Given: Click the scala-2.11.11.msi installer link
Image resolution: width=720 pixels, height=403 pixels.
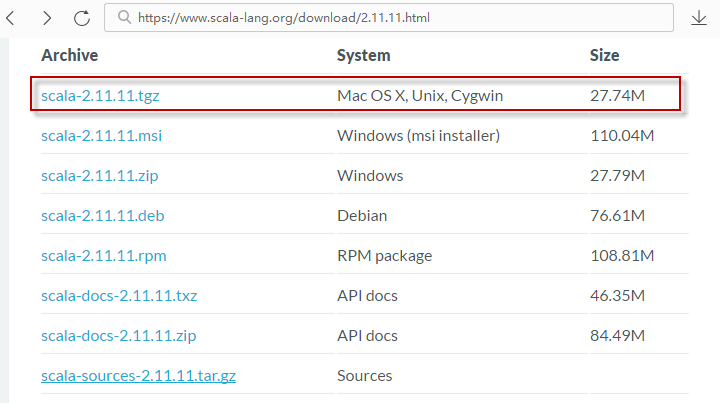Looking at the screenshot, I should (x=101, y=135).
